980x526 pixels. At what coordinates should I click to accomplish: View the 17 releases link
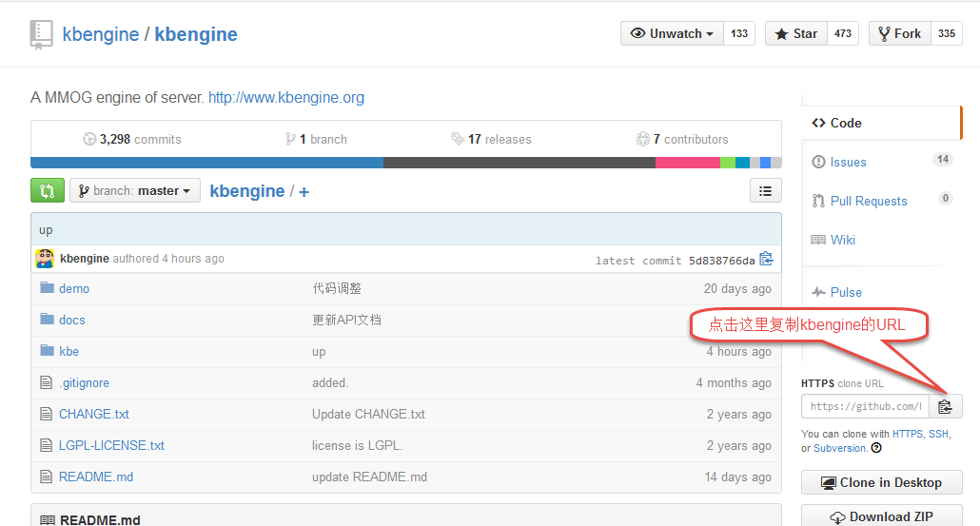point(491,139)
